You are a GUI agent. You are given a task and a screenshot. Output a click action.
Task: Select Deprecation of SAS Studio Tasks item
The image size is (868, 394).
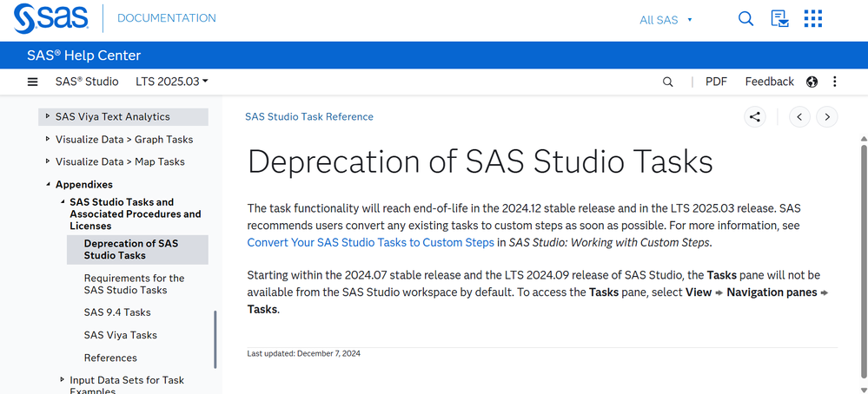click(x=137, y=250)
